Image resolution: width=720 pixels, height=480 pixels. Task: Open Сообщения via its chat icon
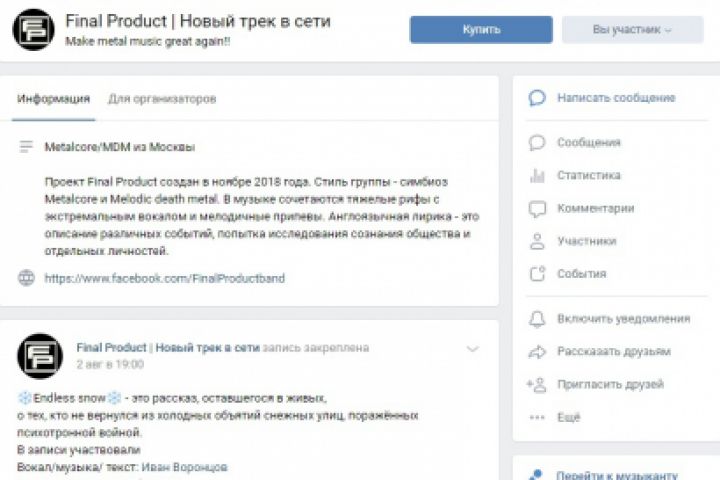click(537, 142)
